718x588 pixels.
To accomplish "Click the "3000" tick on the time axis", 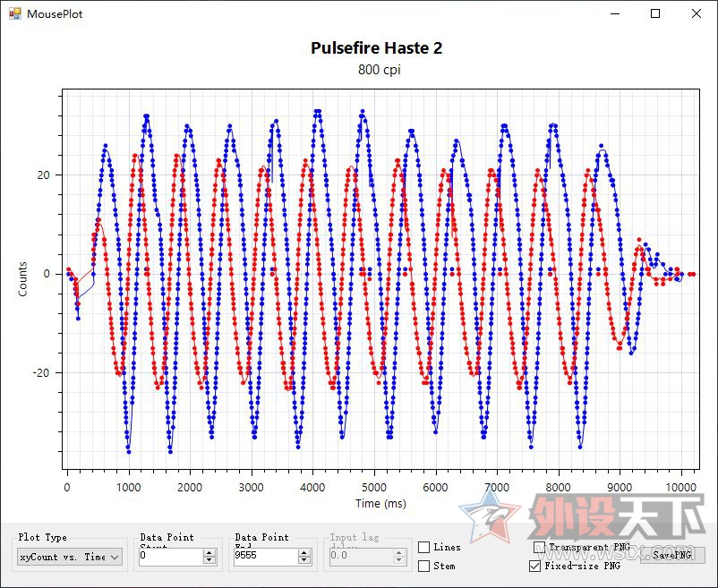I will click(x=252, y=488).
